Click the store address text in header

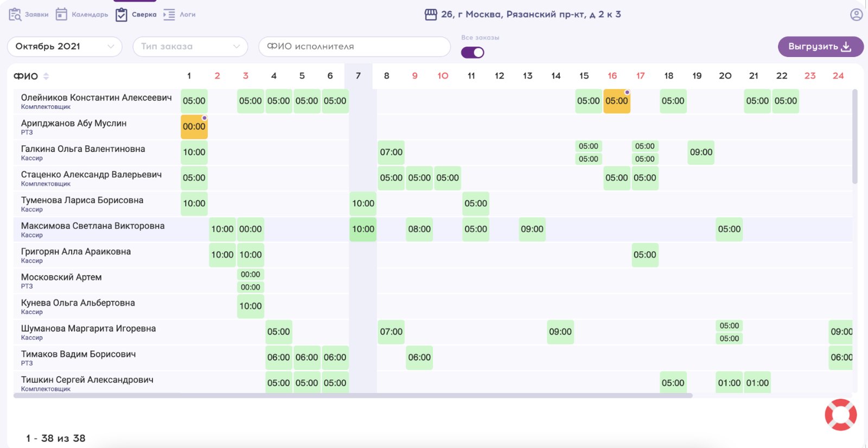click(531, 15)
